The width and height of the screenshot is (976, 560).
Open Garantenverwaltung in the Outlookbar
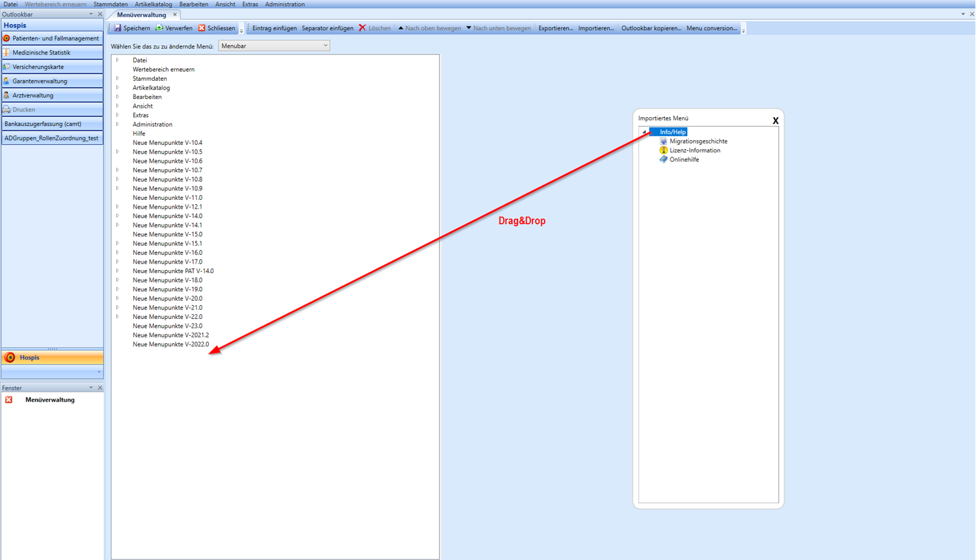[x=52, y=81]
